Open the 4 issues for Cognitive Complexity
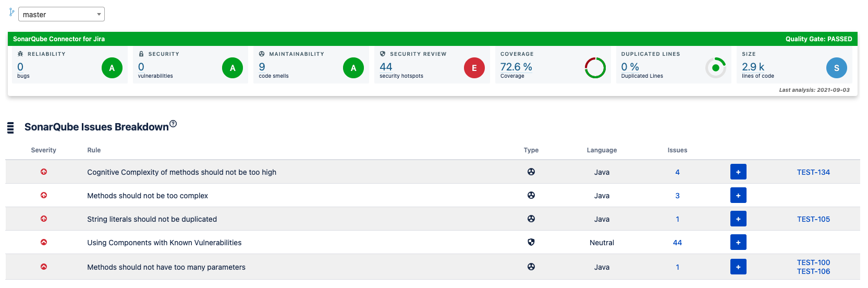Image resolution: width=868 pixels, height=288 pixels. [677, 172]
